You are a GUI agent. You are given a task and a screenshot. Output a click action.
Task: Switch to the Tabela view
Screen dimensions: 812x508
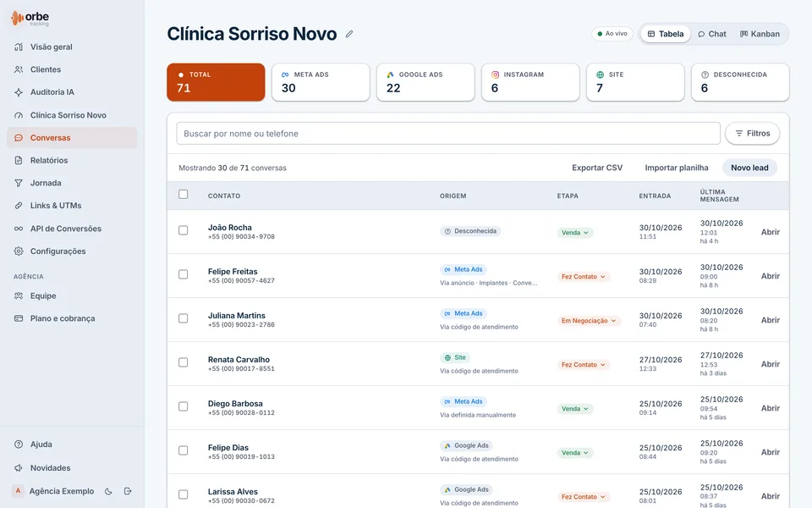pos(666,34)
